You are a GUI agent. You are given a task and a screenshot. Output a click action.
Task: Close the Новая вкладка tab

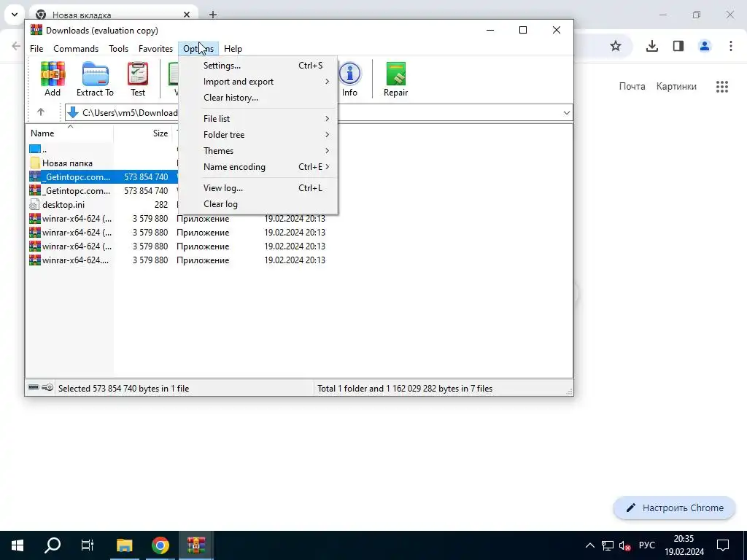186,15
